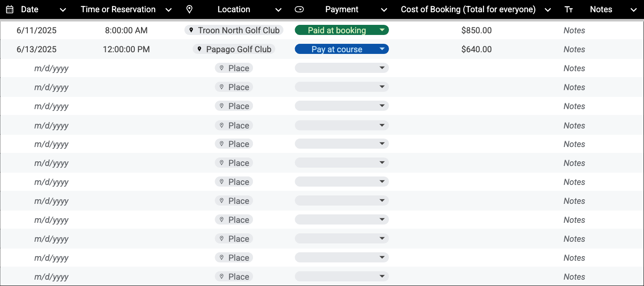This screenshot has width=644, height=286.
Task: Open Cost of Booking column dropdown arrow
Action: [x=548, y=10]
